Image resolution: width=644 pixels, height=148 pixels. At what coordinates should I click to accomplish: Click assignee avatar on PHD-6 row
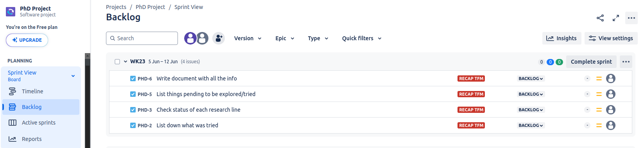click(611, 78)
